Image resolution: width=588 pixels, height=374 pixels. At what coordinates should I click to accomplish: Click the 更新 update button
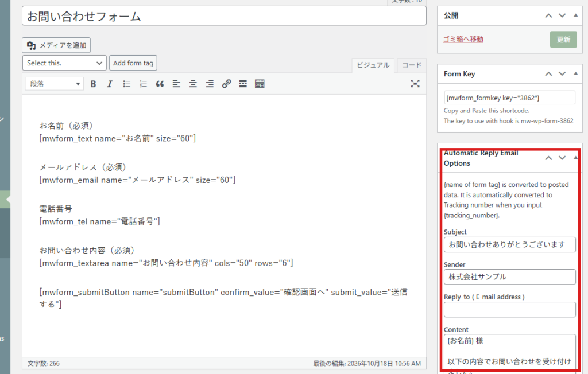[x=563, y=40]
